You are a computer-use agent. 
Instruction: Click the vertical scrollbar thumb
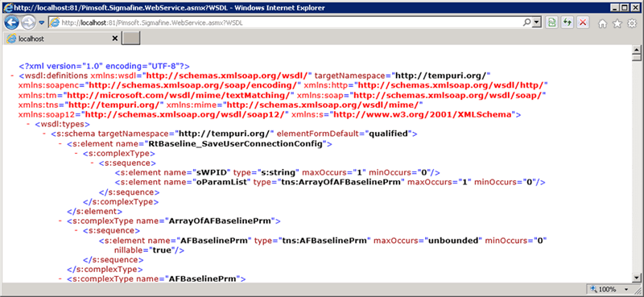637,57
